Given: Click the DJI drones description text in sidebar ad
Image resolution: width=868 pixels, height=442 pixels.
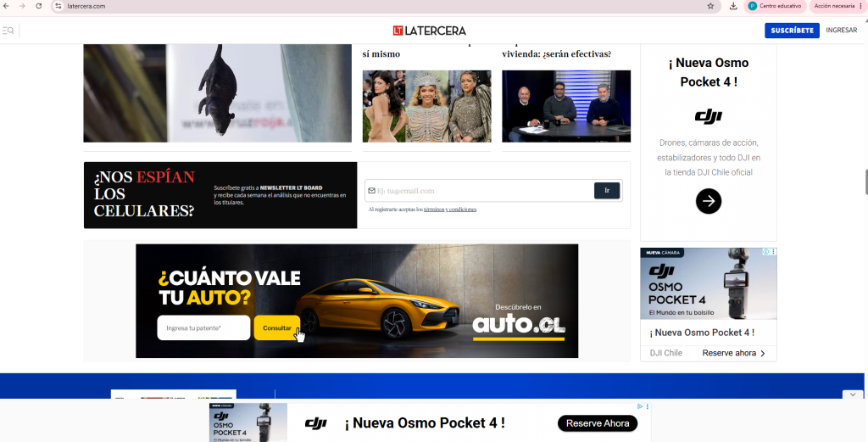Looking at the screenshot, I should tap(709, 157).
